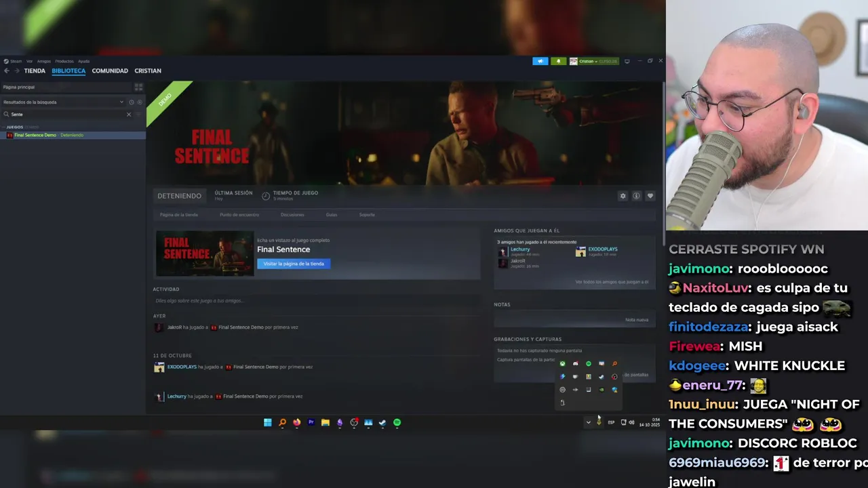Click the Spotify icon in the tray popup
Viewport: 868px width, 488px height.
(x=589, y=364)
